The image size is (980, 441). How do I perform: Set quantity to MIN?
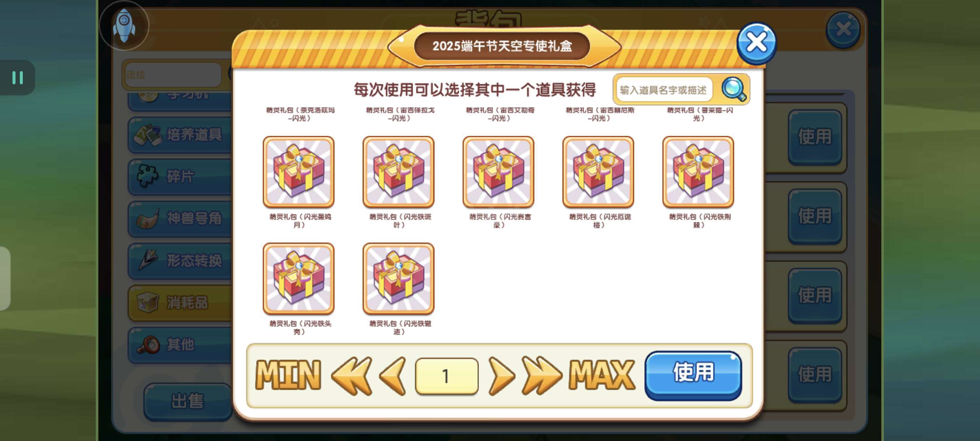click(288, 375)
